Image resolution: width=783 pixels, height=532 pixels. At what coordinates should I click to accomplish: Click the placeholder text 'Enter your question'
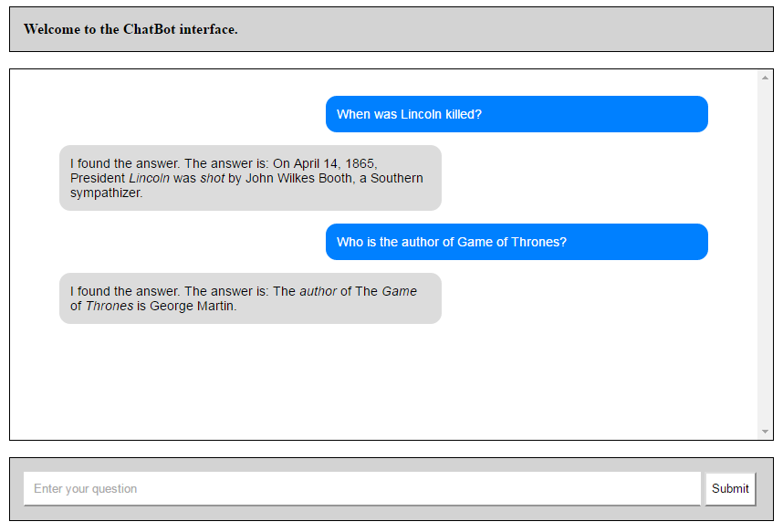pyautogui.click(x=84, y=489)
